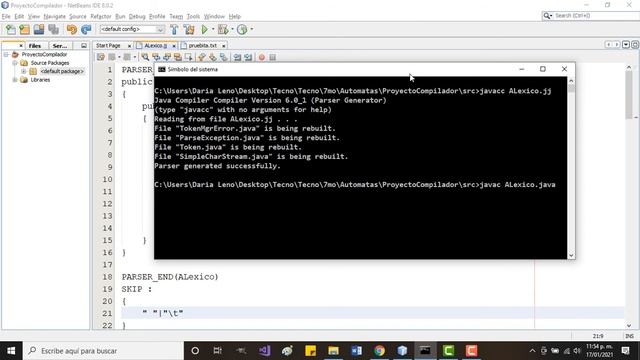Click the Last Edit icon in editor toolbar

(x=101, y=57)
